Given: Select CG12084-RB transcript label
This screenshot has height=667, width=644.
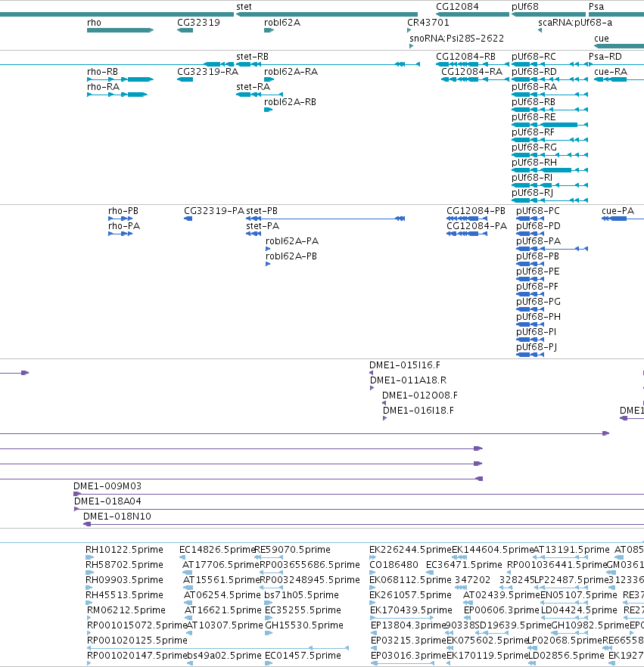Looking at the screenshot, I should 465,57.
